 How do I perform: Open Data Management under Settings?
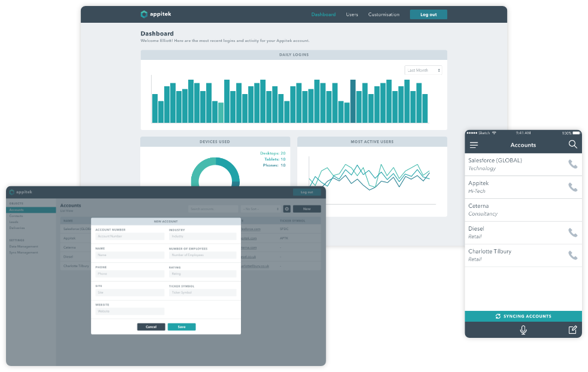coord(23,246)
